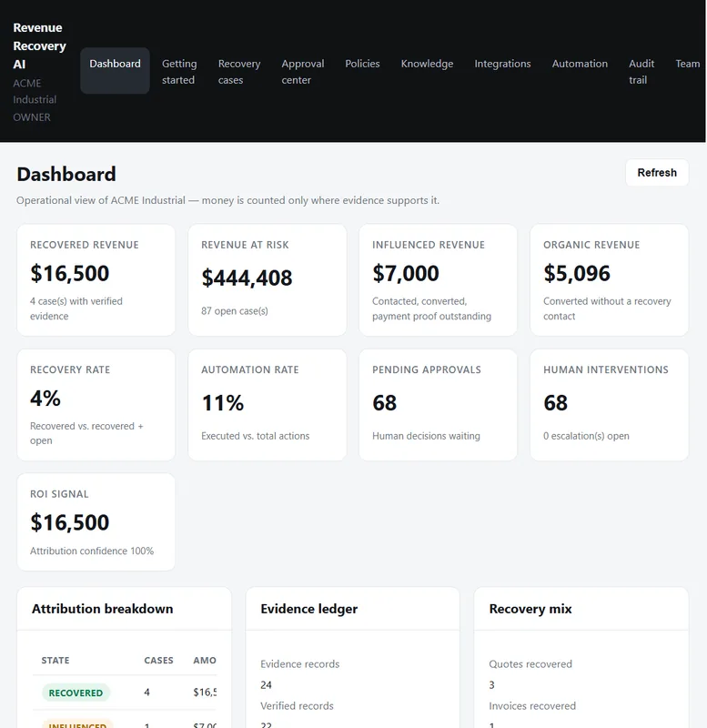
Task: Click the Evidence ledger heading
Action: [309, 609]
